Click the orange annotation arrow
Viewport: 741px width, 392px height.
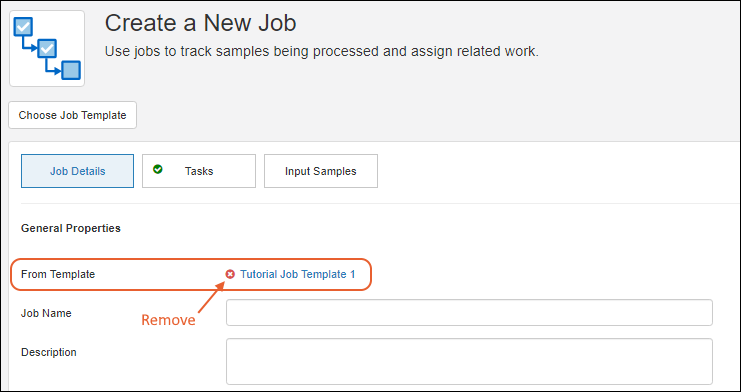click(210, 298)
